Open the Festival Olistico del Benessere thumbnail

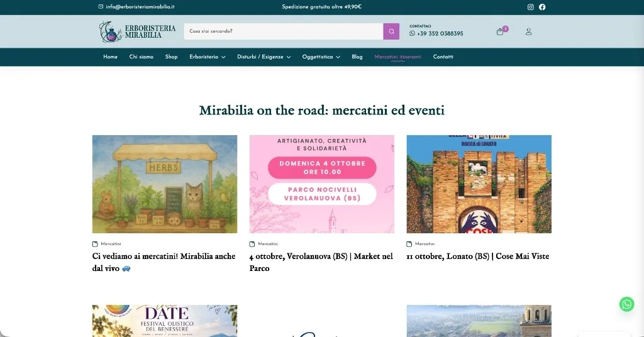[x=165, y=321]
